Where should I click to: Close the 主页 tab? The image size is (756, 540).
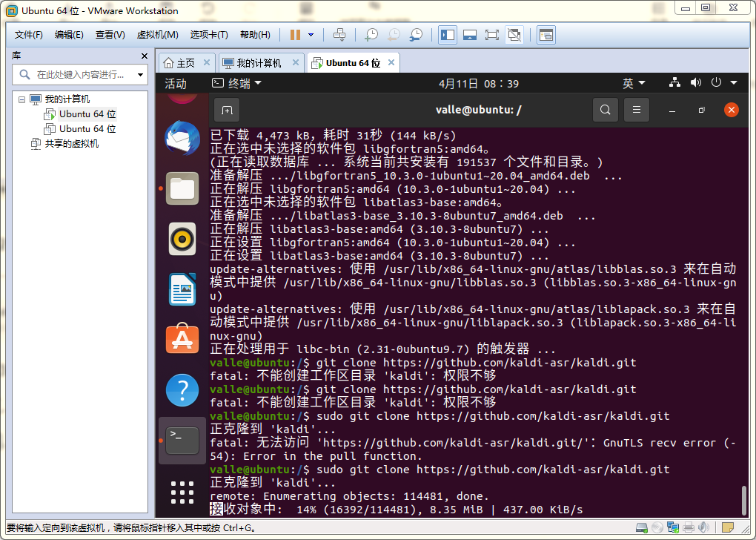206,63
